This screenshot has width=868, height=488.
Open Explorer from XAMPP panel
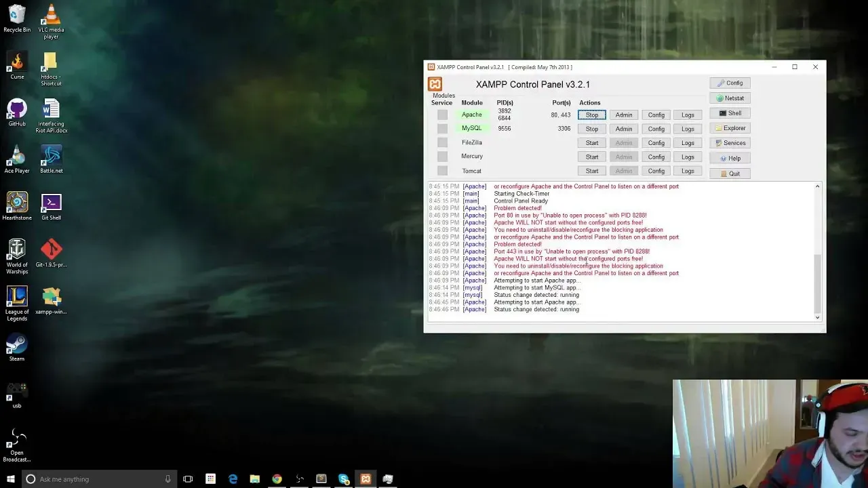730,128
